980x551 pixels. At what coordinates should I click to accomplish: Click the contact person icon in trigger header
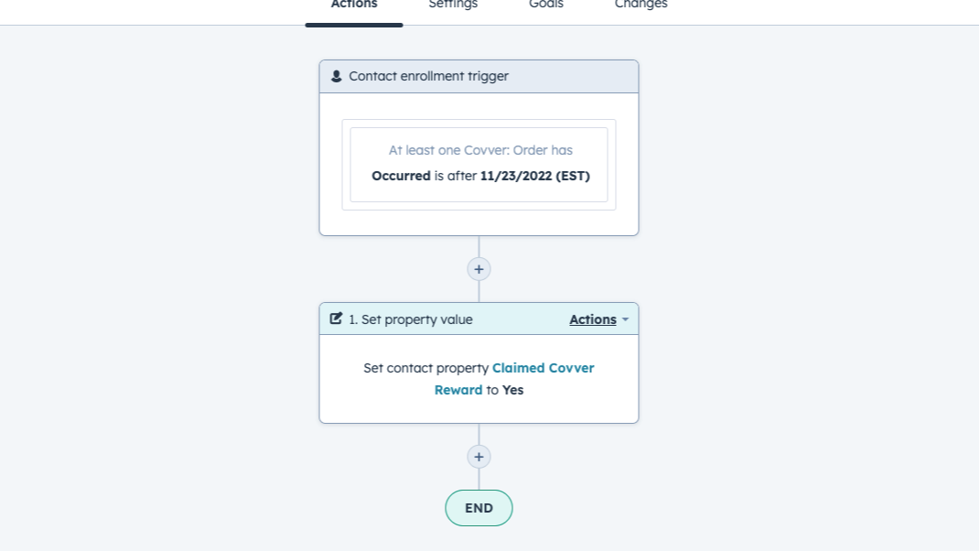337,77
